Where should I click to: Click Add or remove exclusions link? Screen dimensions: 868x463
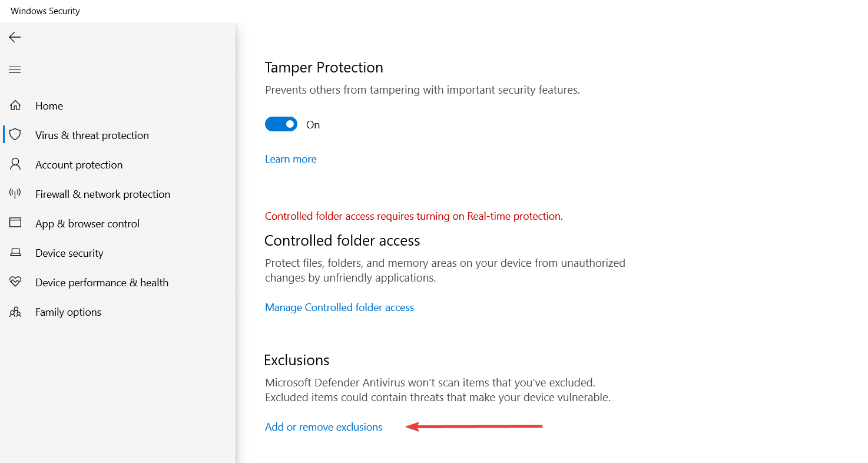coord(323,427)
